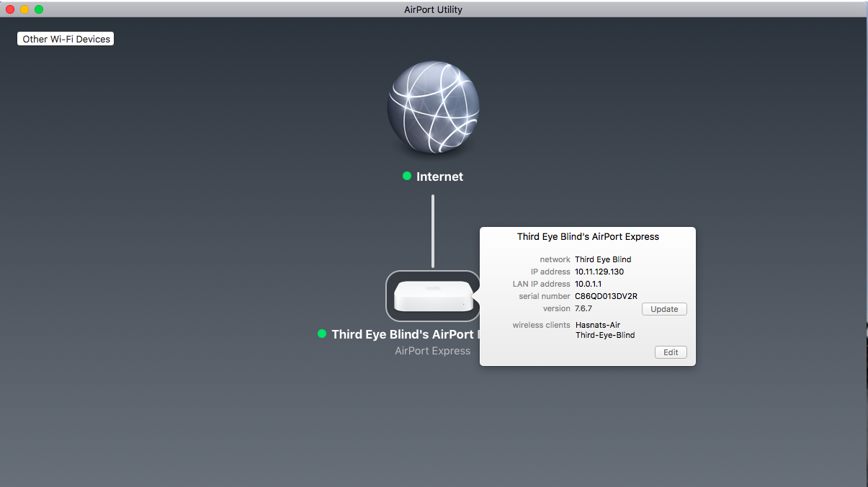Click the wireless clients field label

[x=541, y=325]
